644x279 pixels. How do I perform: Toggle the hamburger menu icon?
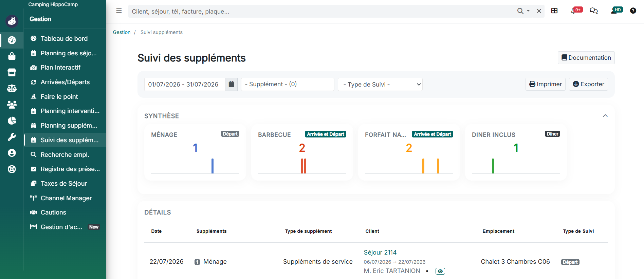[x=119, y=11]
